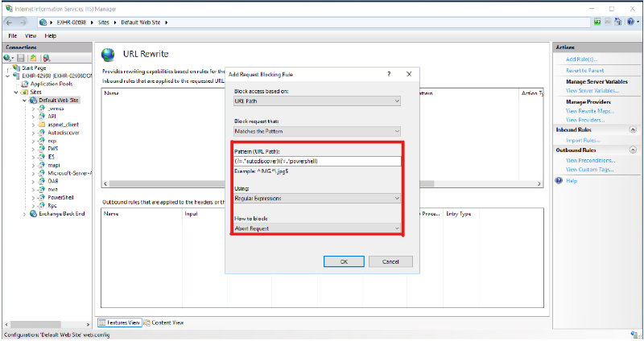Collapse the Outbound Rules actions section
The image size is (644, 341).
tap(632, 150)
